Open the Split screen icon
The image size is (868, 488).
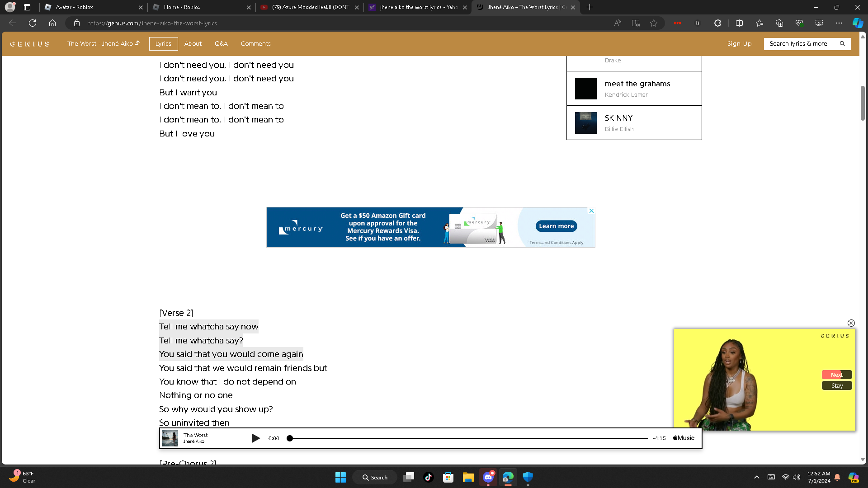pyautogui.click(x=740, y=23)
